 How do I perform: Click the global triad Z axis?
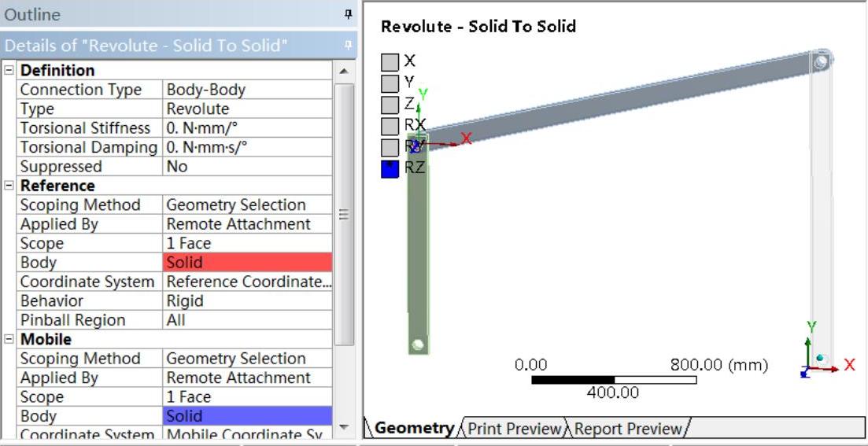click(x=804, y=374)
